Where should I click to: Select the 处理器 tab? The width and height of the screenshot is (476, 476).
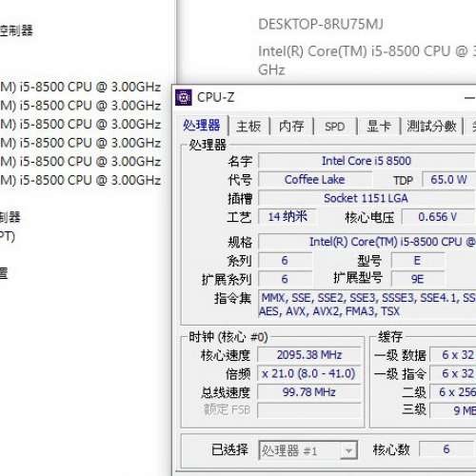click(x=201, y=126)
